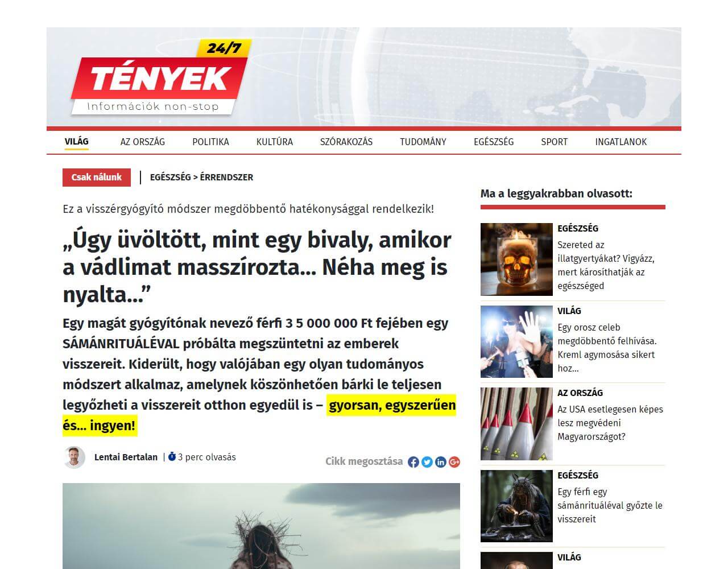Share article on Twitter icon
The width and height of the screenshot is (728, 569).
[427, 462]
